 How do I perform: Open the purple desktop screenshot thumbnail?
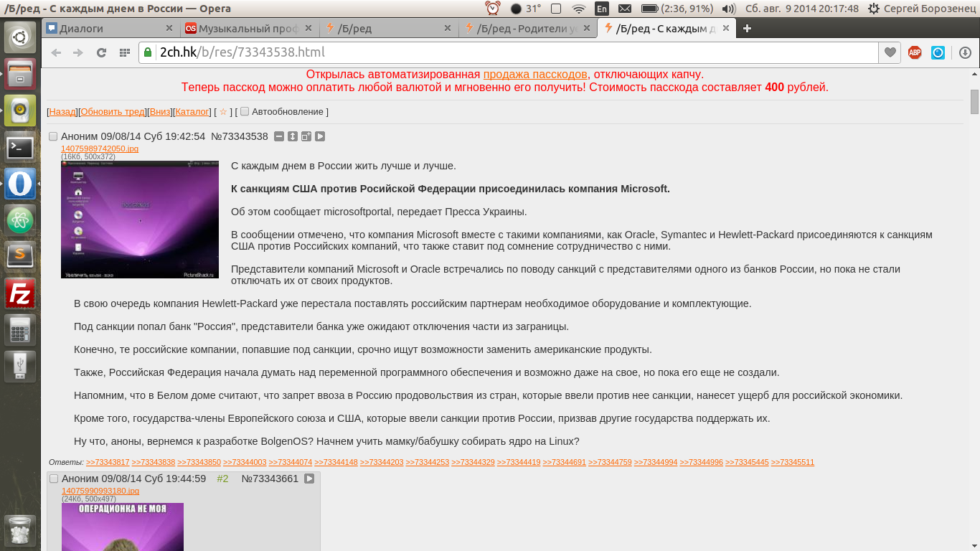[140, 220]
